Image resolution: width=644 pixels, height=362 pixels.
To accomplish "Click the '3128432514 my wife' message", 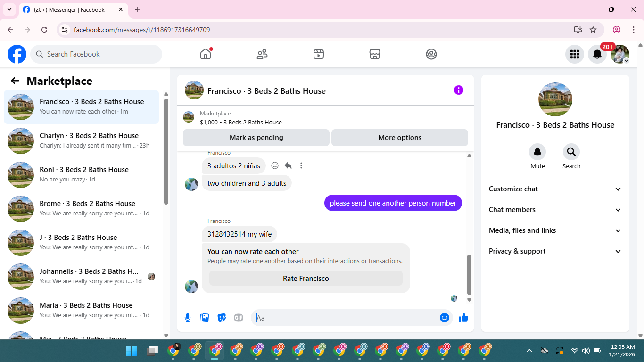I will 239,234.
